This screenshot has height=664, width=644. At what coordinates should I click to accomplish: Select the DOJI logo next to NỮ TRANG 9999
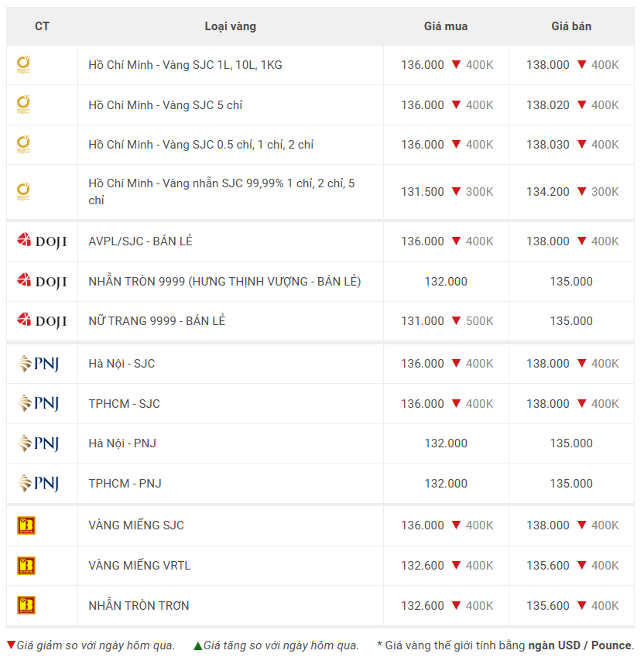[x=42, y=321]
